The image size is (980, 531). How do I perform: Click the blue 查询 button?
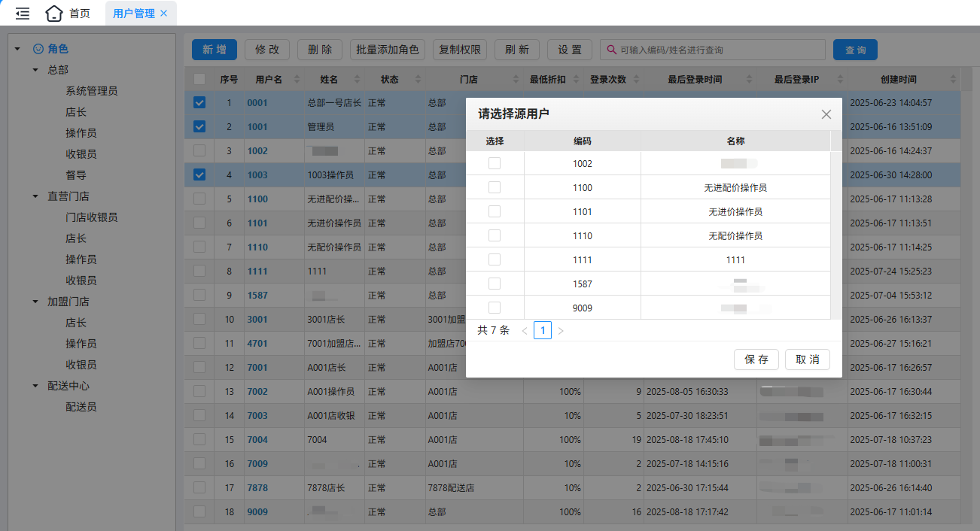coord(855,50)
